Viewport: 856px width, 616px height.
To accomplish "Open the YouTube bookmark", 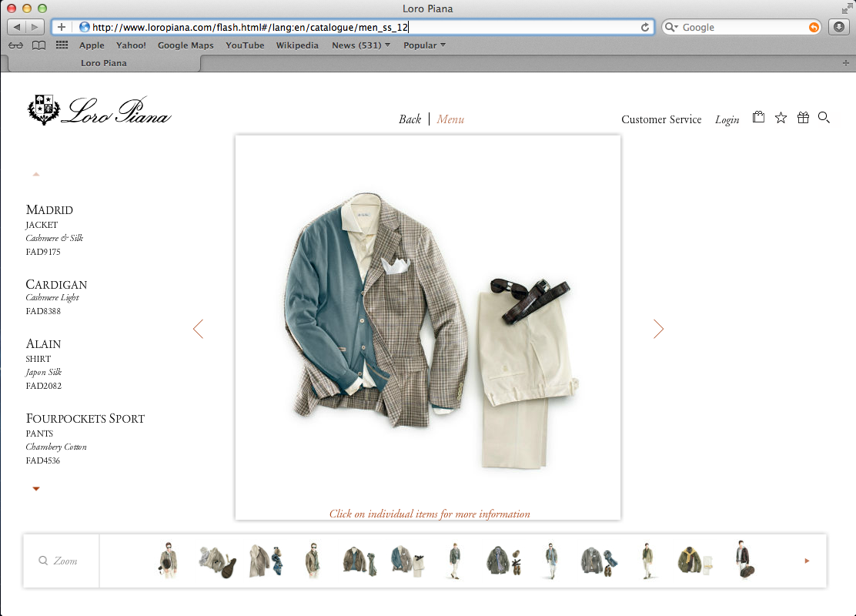I will [x=245, y=45].
